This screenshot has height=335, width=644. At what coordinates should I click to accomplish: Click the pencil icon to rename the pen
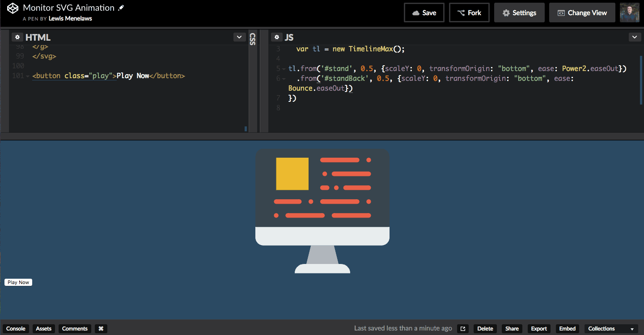(120, 7)
